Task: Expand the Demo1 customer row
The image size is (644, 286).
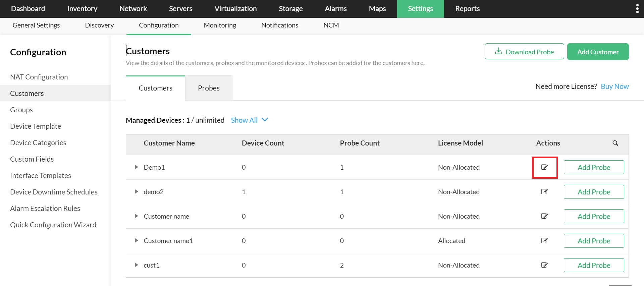Action: pyautogui.click(x=136, y=167)
